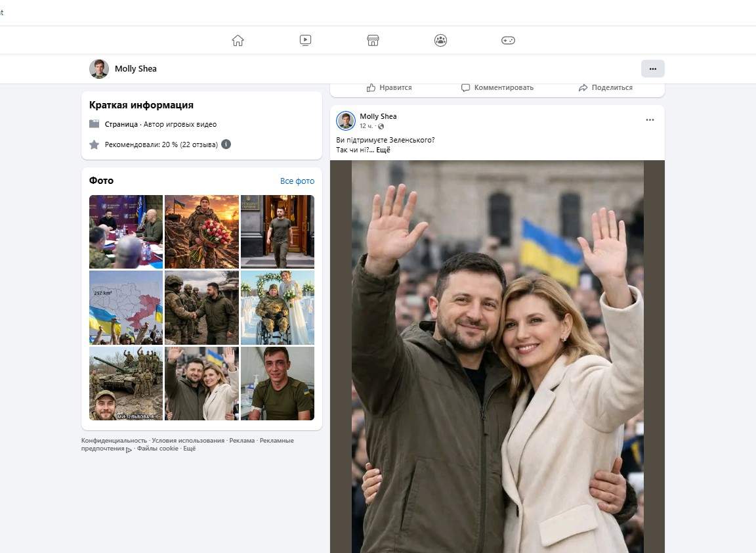756x553 pixels.
Task: Open Все фото link
Action: click(x=297, y=181)
